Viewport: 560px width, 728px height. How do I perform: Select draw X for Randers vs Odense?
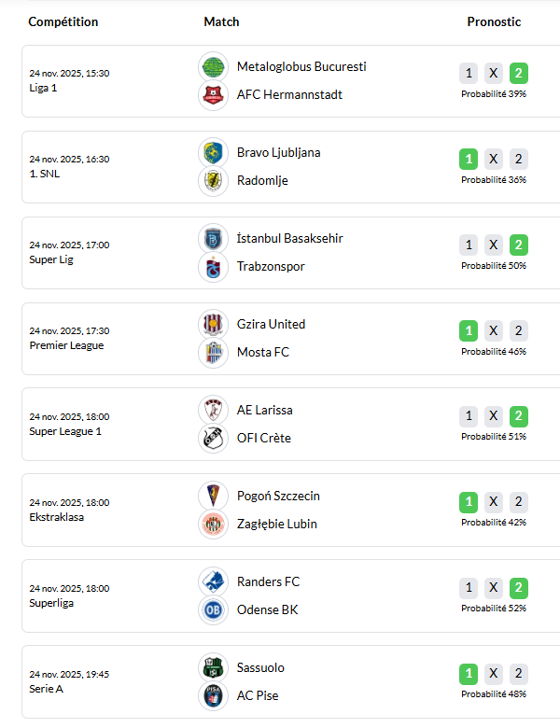[494, 589]
